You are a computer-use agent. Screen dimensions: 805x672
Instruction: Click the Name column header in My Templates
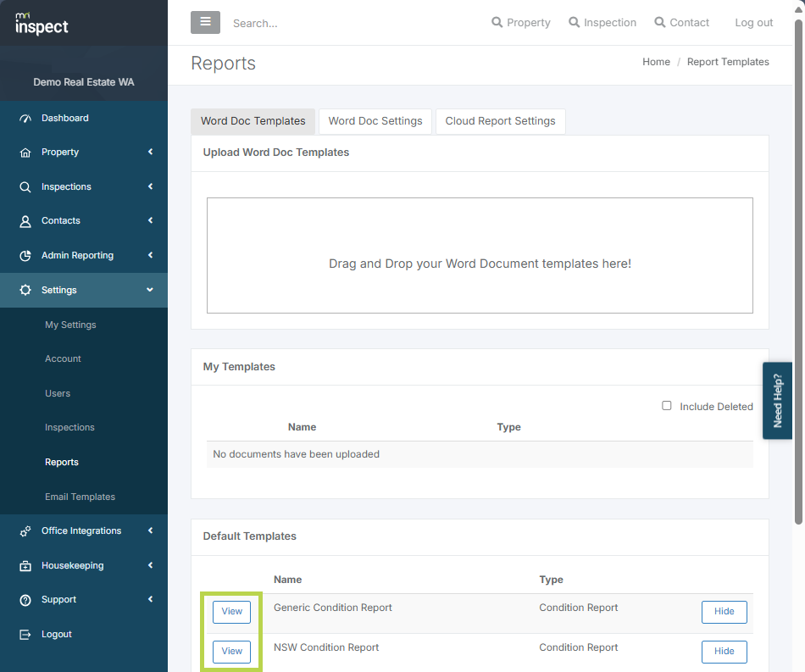pyautogui.click(x=302, y=426)
